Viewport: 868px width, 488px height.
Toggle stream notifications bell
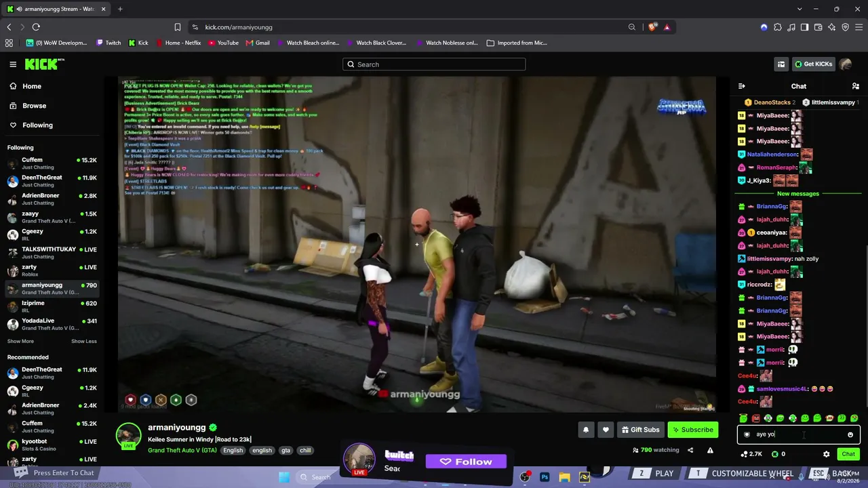(x=585, y=430)
